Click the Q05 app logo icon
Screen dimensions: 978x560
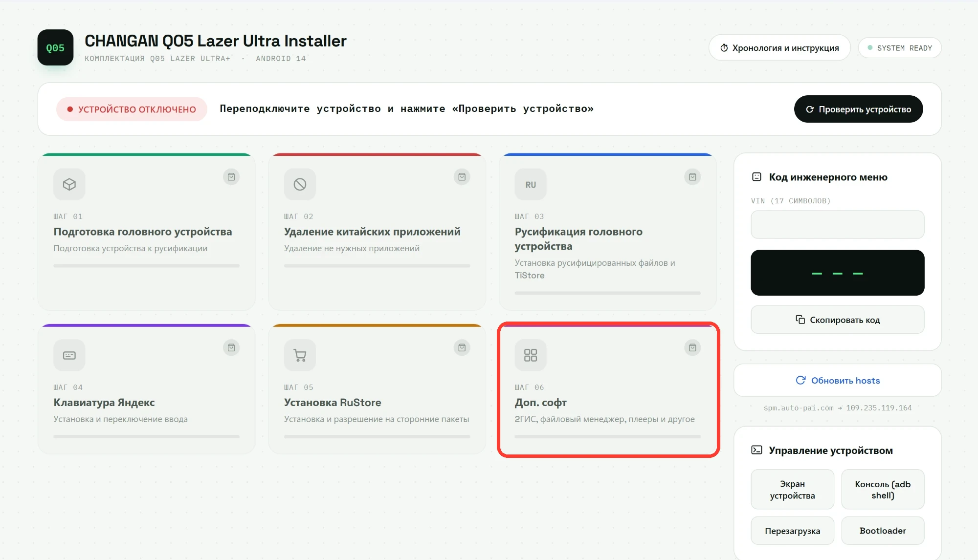55,47
